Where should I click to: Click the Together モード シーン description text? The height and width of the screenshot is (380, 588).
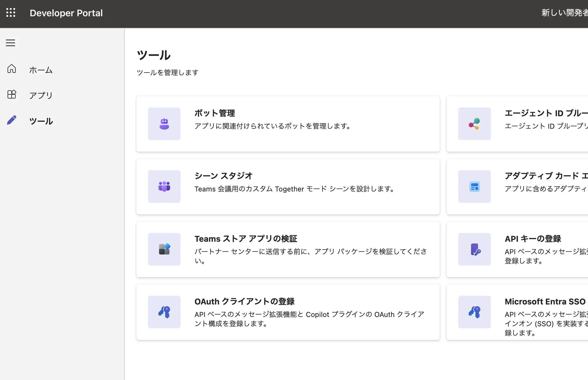click(x=294, y=189)
